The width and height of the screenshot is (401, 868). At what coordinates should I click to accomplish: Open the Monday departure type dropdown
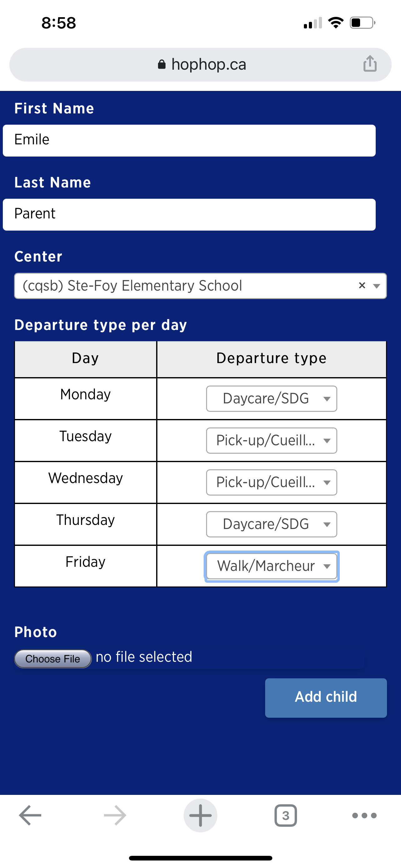pos(271,399)
